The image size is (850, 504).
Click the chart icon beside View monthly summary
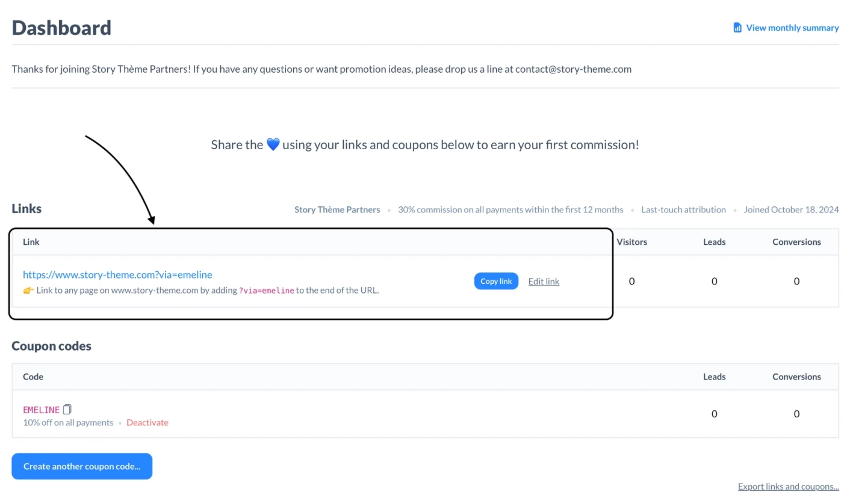(737, 28)
